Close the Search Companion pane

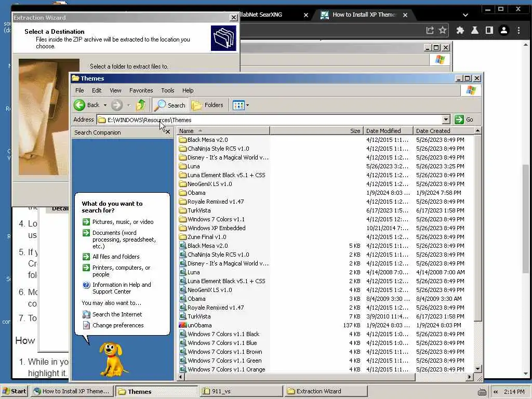coord(168,132)
